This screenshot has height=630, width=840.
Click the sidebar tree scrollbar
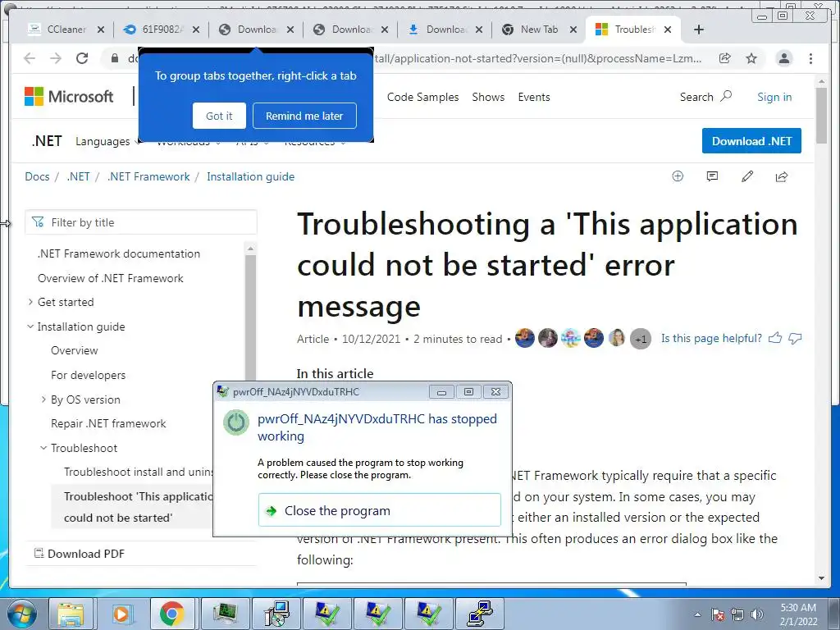(250, 316)
